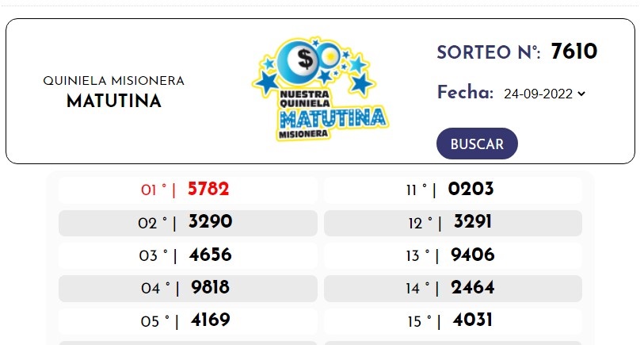Select the first prize result 5782
Screen dimensions: 644x345
[208, 190]
